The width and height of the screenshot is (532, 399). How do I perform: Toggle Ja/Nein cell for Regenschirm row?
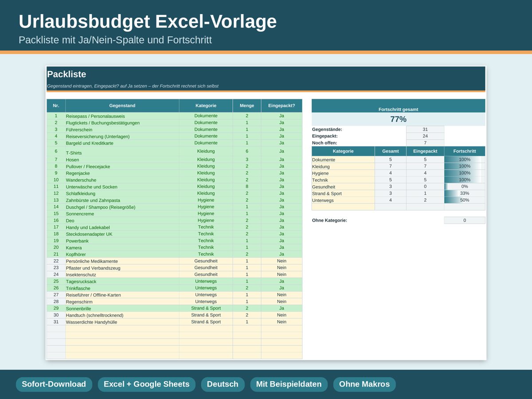282,301
